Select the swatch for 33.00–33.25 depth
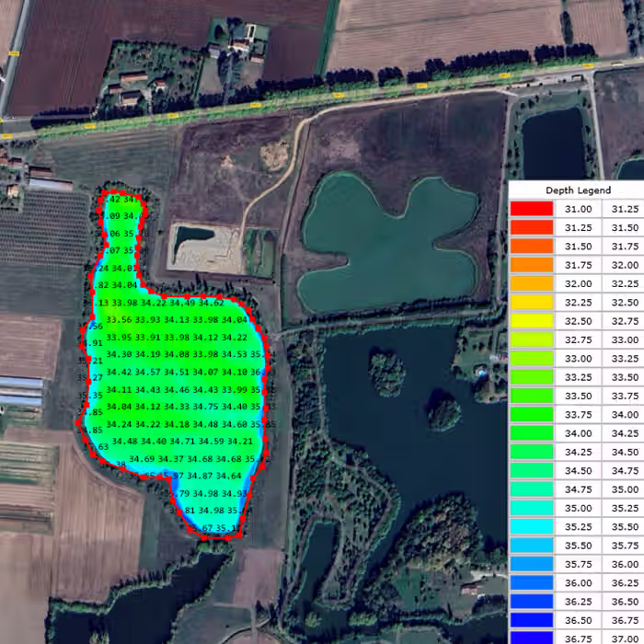The image size is (644, 644). 532,358
